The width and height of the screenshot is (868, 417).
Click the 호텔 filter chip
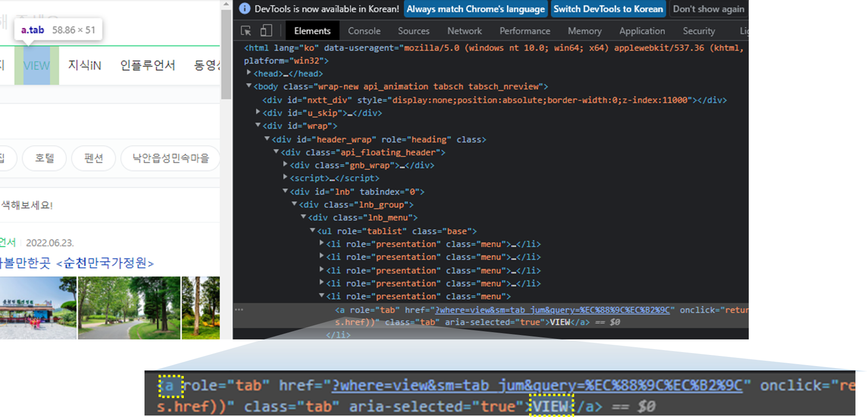pyautogui.click(x=44, y=158)
